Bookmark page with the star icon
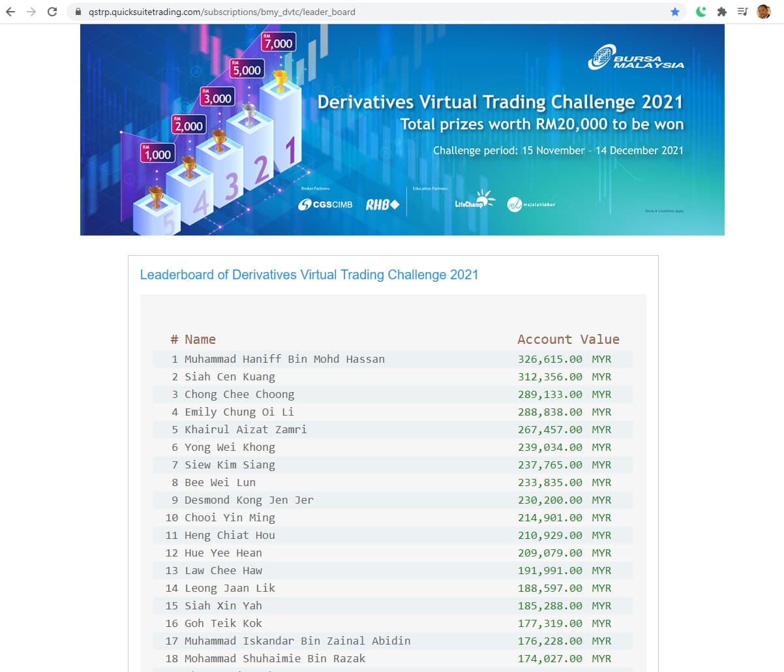784x672 pixels. (675, 12)
